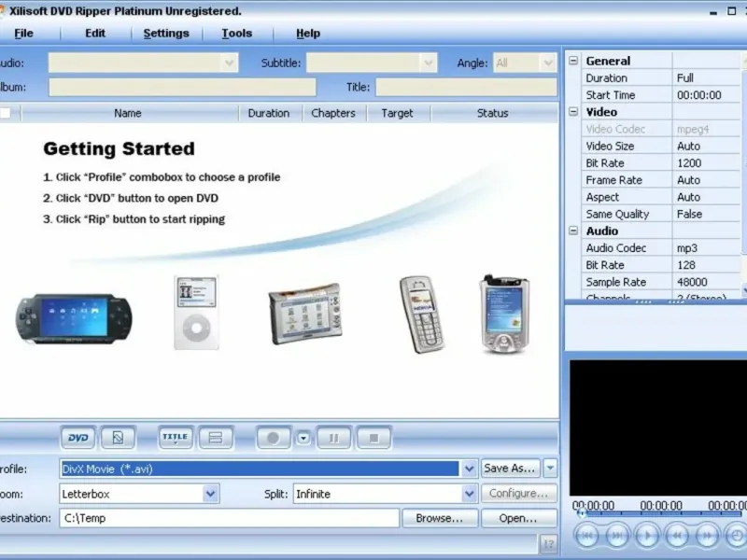Click into the Album text field
The width and height of the screenshot is (747, 560).
click(182, 87)
